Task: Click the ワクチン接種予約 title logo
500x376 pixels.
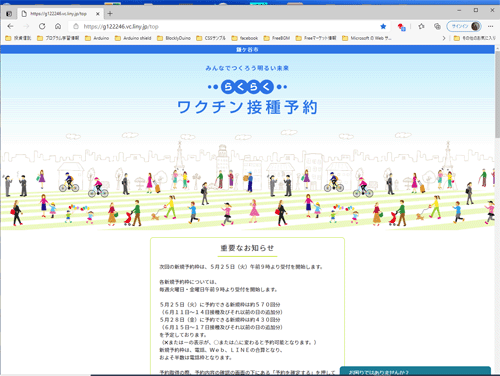Action: [247, 107]
